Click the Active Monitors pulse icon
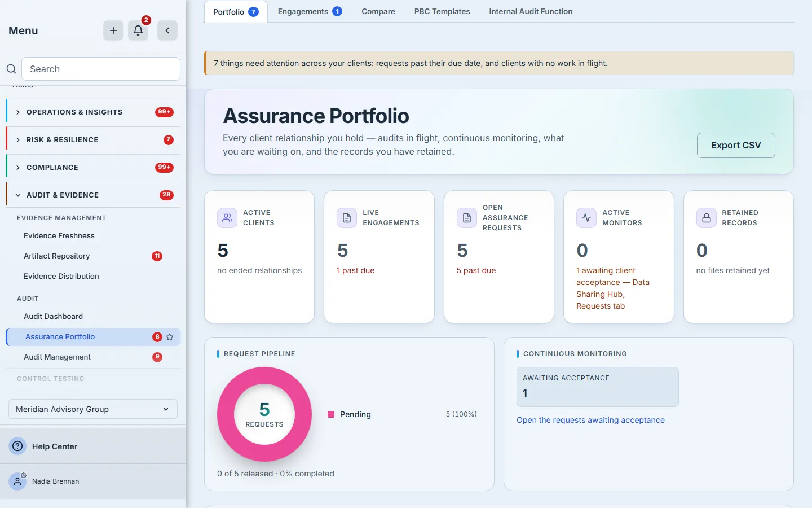Screen dimensions: 812x508 coord(586,218)
